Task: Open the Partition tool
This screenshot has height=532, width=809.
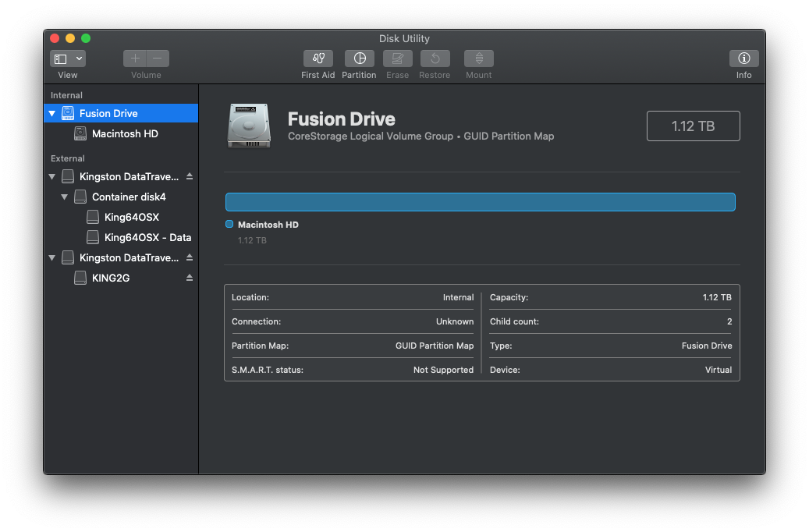Action: [x=360, y=59]
